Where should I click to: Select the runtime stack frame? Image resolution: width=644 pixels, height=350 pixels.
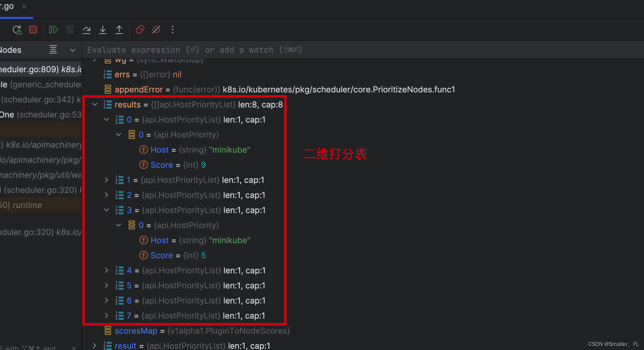41,205
